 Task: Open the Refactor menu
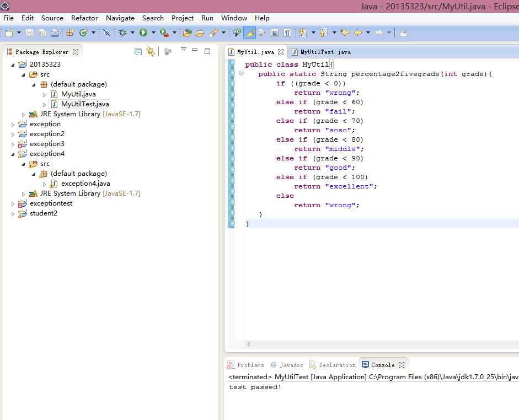84,18
